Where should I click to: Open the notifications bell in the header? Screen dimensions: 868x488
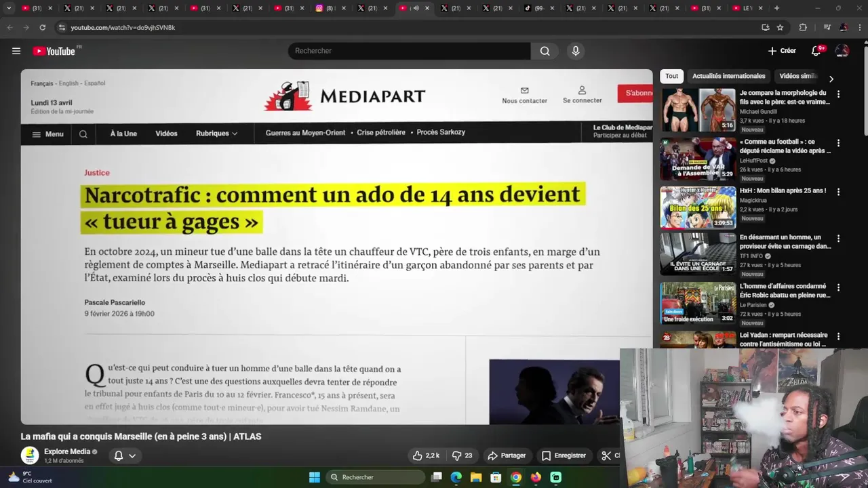816,51
